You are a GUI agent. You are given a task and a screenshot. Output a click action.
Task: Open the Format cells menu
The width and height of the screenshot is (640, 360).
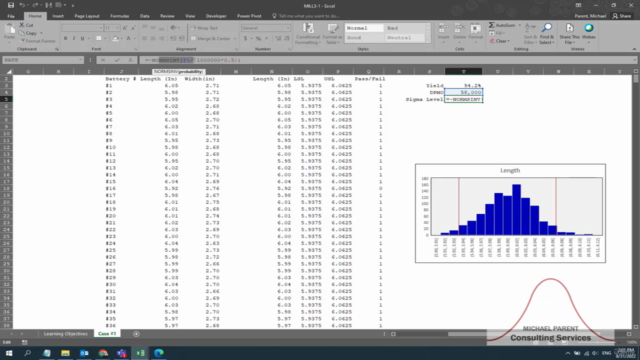coord(476,33)
